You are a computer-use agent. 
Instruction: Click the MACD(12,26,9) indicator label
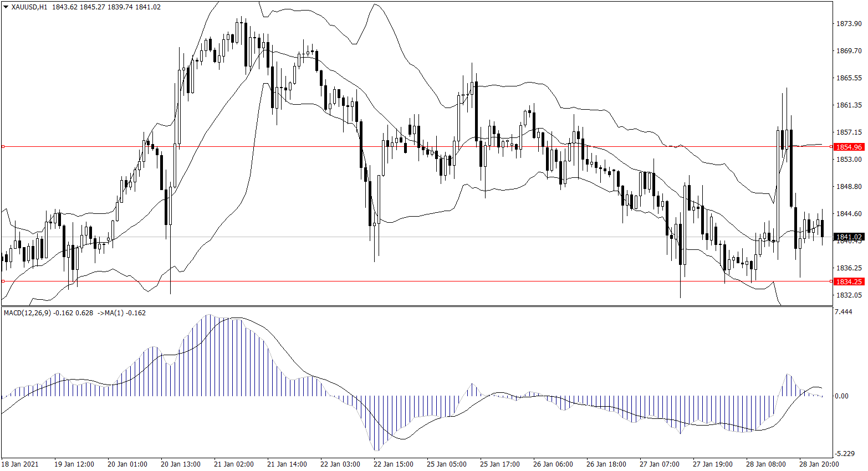27,313
